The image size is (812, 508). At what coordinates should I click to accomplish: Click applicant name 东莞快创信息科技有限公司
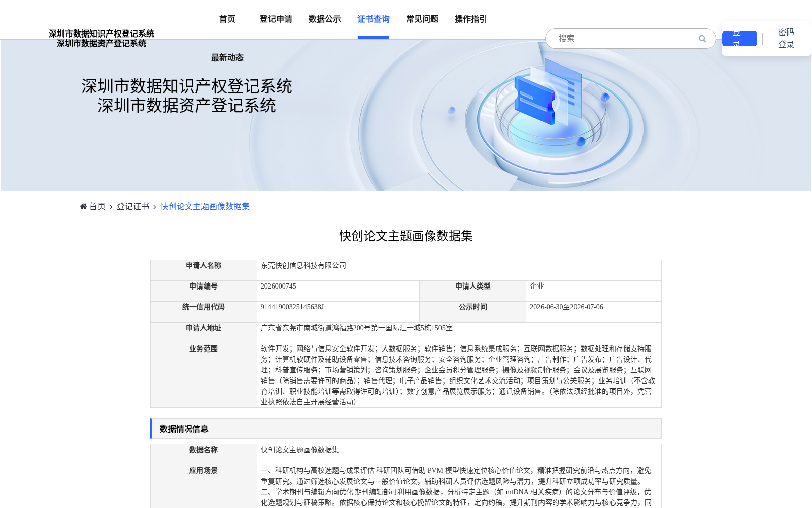(303, 265)
